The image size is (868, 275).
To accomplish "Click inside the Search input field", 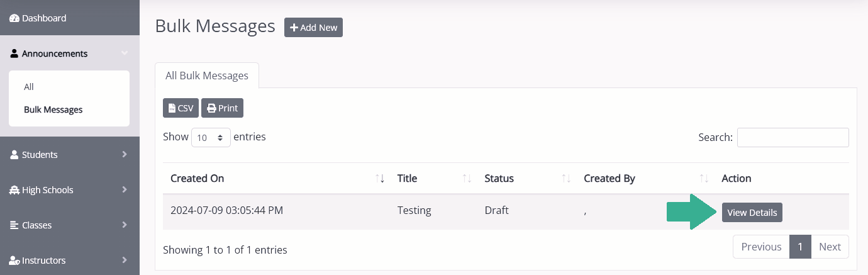I will coord(793,137).
